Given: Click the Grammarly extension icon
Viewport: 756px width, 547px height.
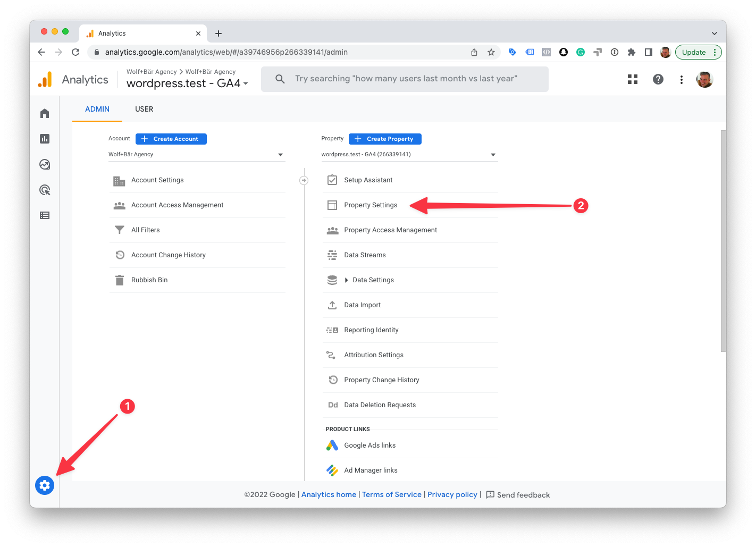Looking at the screenshot, I should tap(581, 52).
